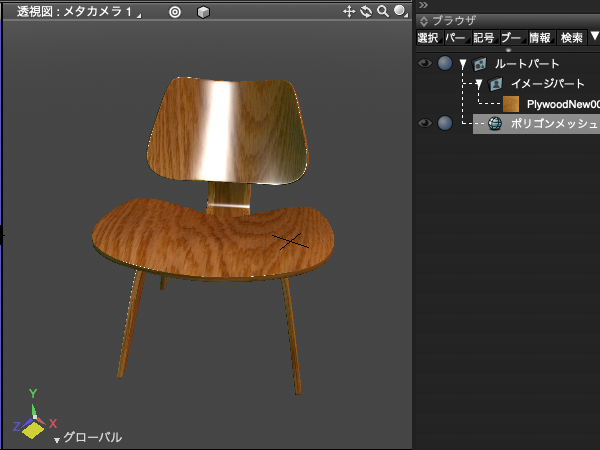The height and width of the screenshot is (450, 600).
Task: Select the ポリゴンメッシュ row
Action: 536,124
